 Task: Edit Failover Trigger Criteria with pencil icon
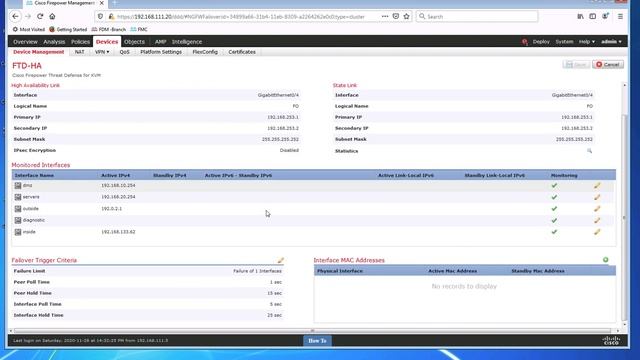pyautogui.click(x=281, y=260)
